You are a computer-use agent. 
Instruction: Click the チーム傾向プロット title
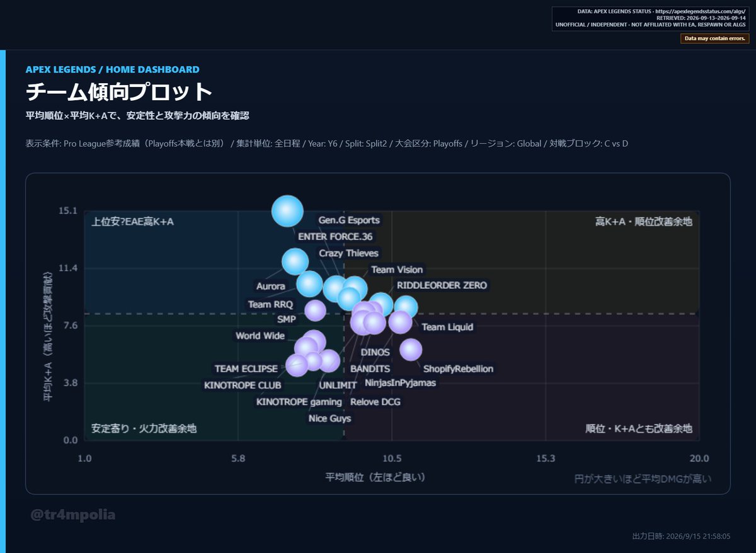click(119, 93)
